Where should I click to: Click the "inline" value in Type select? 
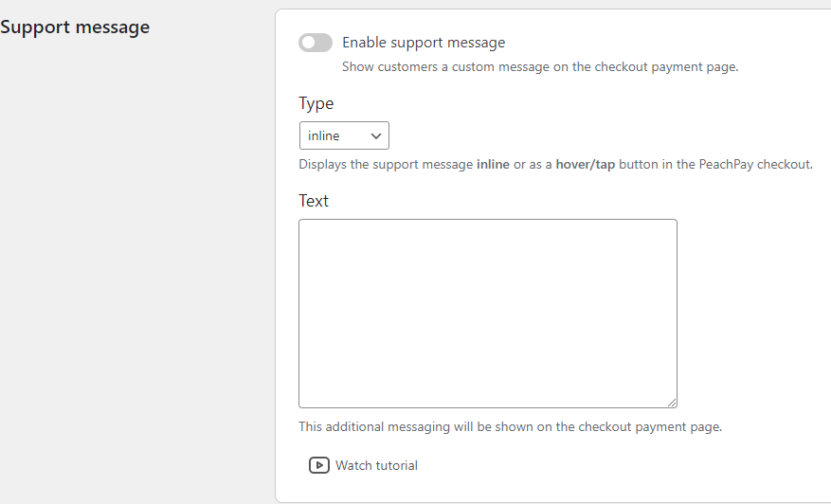click(x=323, y=135)
